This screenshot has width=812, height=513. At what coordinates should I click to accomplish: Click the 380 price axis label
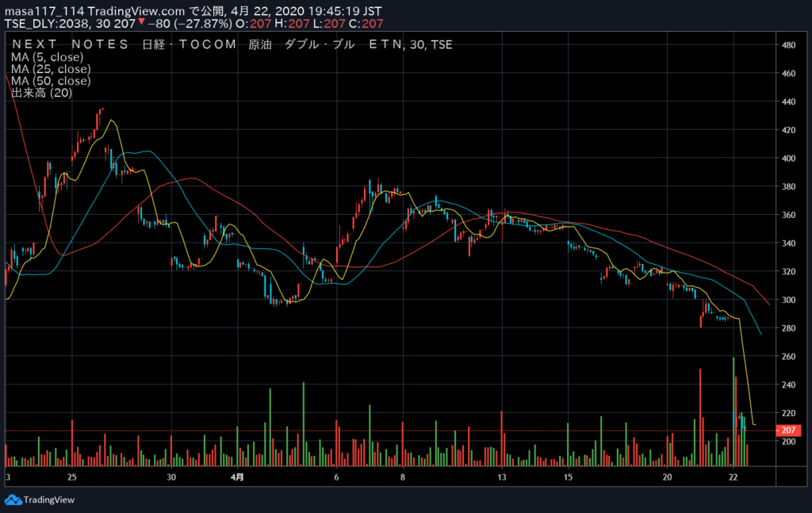coord(788,187)
